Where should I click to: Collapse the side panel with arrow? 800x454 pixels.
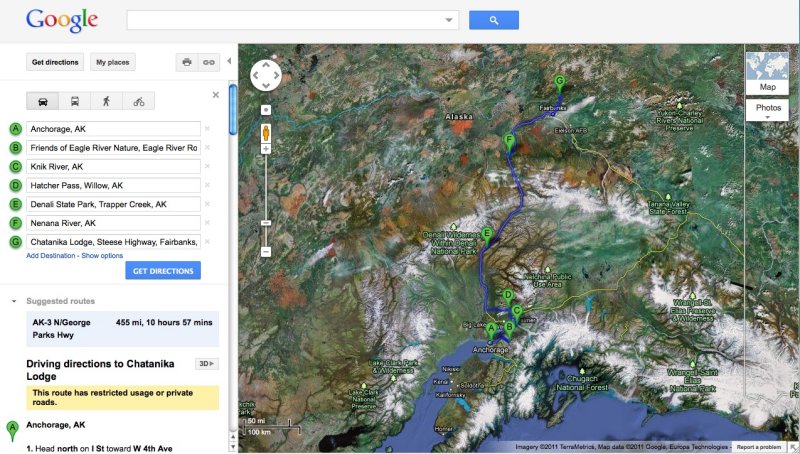coord(229,61)
